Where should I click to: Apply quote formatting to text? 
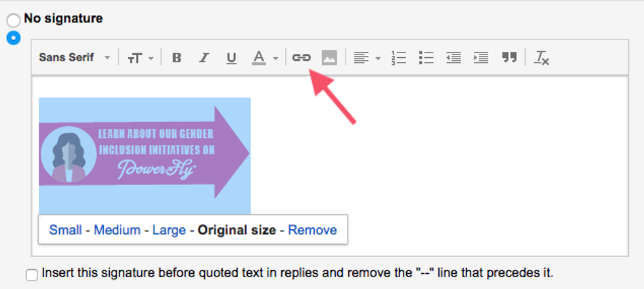click(509, 58)
